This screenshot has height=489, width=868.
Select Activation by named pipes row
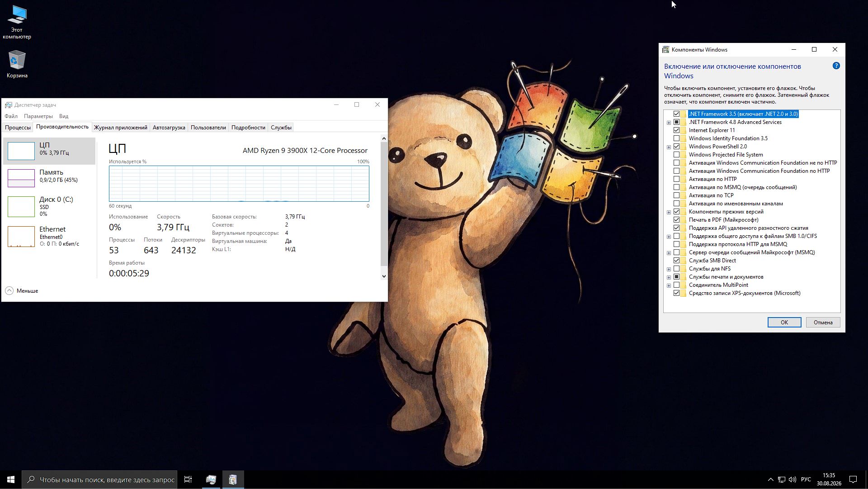[736, 204]
